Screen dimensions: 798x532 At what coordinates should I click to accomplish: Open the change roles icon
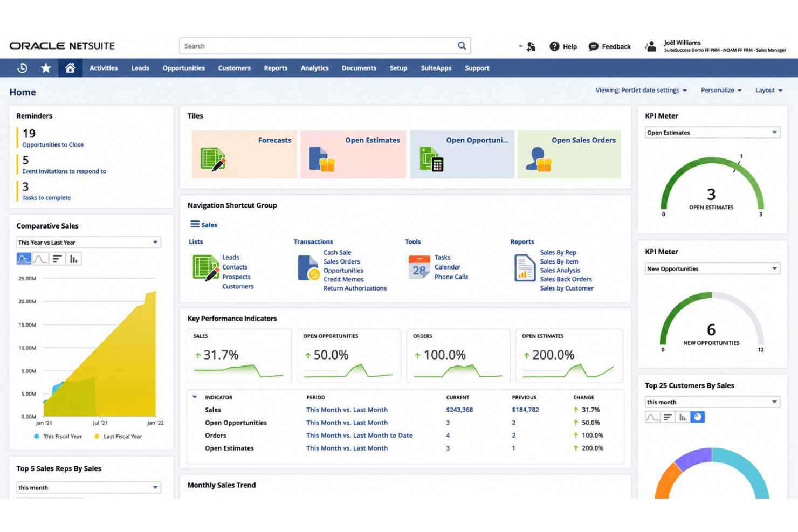click(531, 46)
